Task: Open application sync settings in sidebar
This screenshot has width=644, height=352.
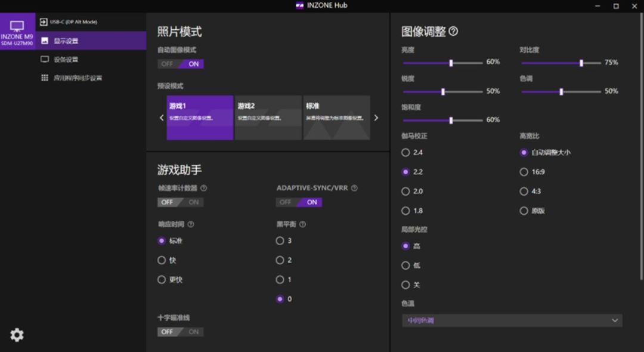Action: (91, 78)
